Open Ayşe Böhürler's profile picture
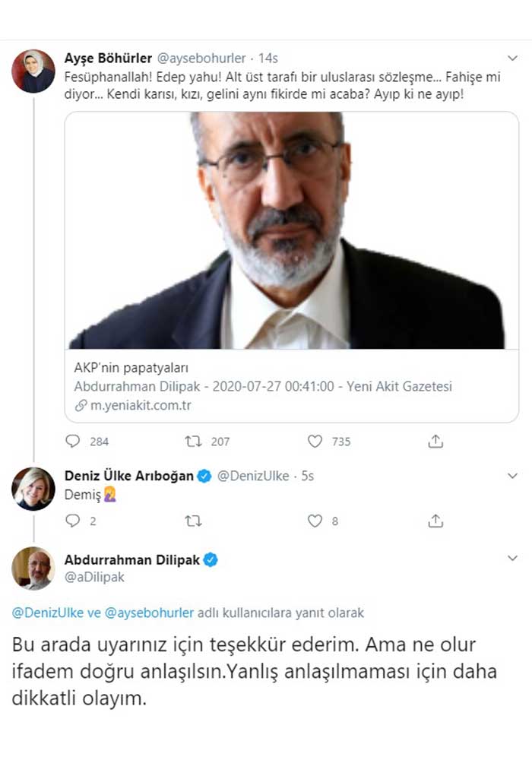This screenshot has height=760, width=532. 33,71
